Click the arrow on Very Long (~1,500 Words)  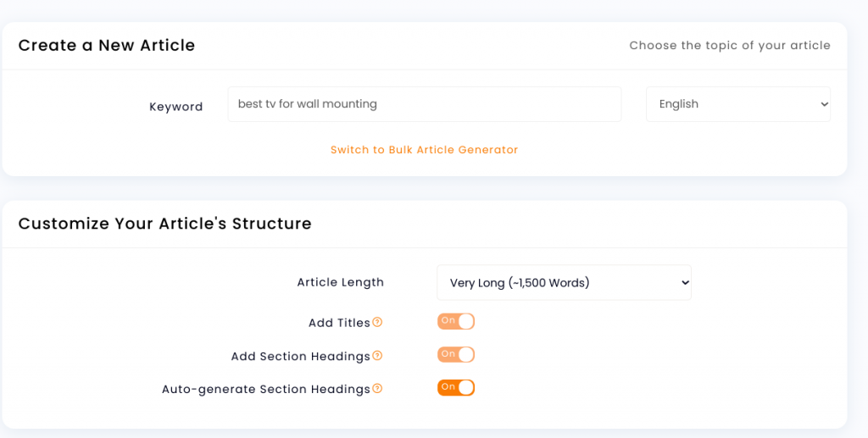tap(685, 283)
